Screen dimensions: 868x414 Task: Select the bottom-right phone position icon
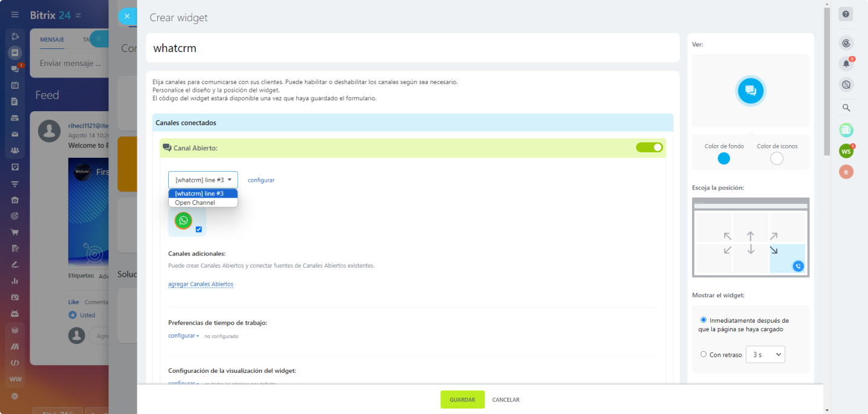[798, 266]
